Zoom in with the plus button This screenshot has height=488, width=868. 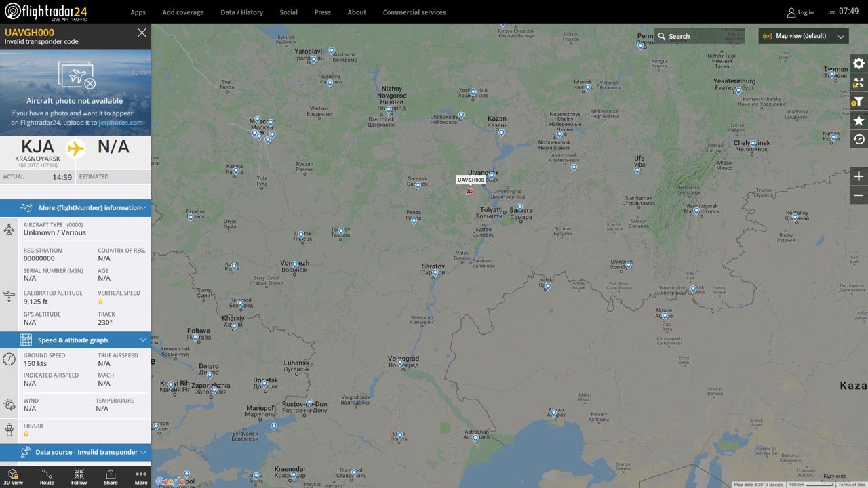[859, 176]
